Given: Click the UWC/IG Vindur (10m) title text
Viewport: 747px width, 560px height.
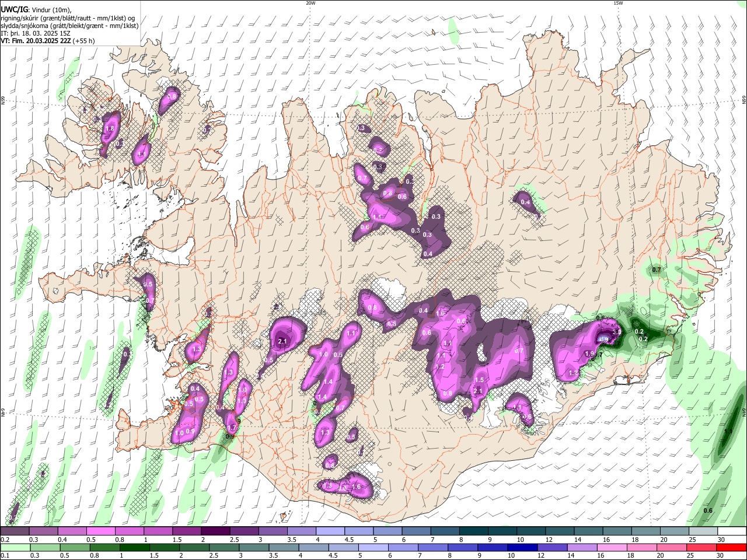Looking at the screenshot, I should click(36, 9).
